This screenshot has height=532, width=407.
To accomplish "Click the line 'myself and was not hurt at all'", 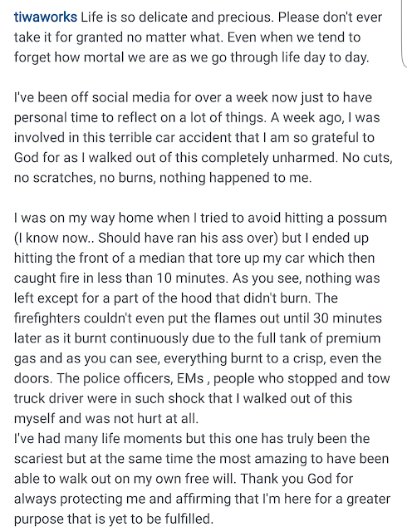I will point(106,419).
